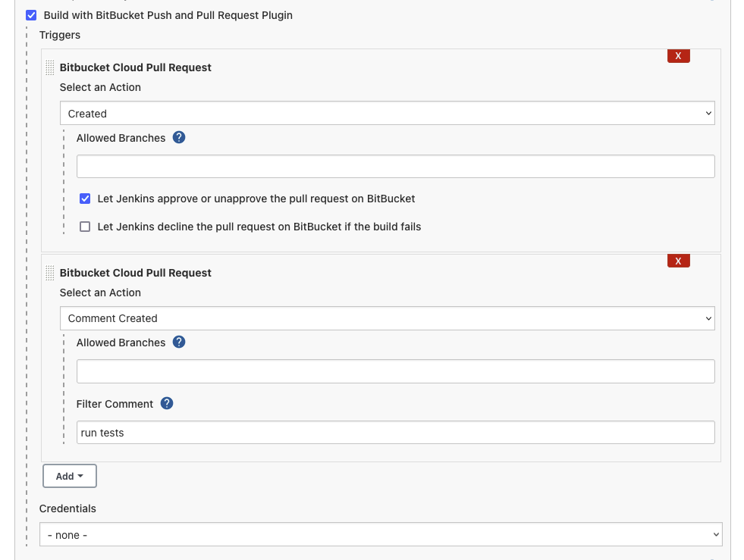744x560 pixels.
Task: Open the Allowed Branches help in the first trigger
Action: click(x=179, y=137)
